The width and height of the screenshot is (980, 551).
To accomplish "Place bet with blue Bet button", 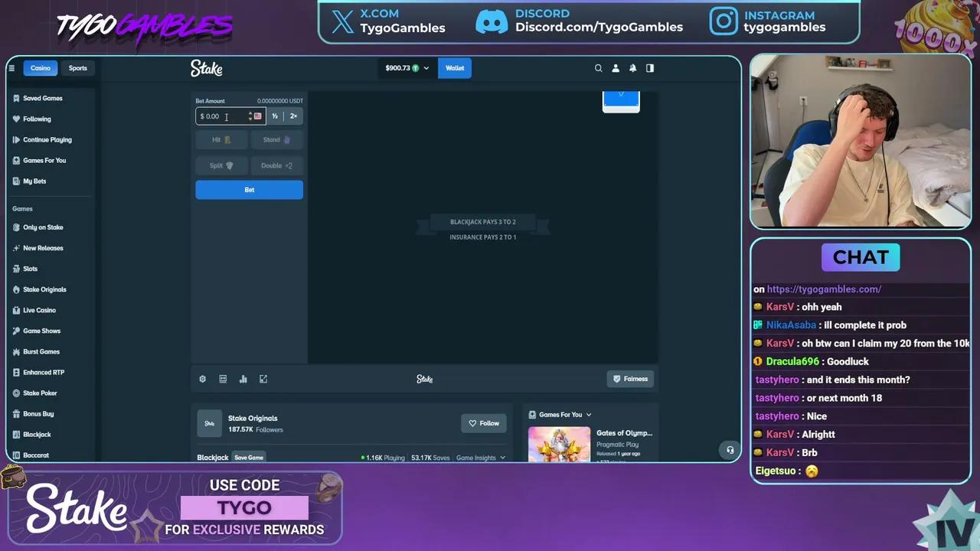I will (249, 190).
